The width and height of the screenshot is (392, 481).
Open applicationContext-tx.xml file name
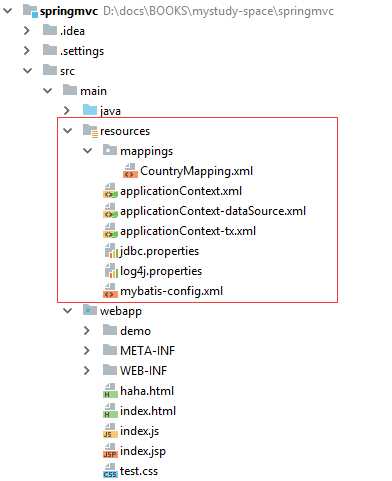pyautogui.click(x=188, y=231)
